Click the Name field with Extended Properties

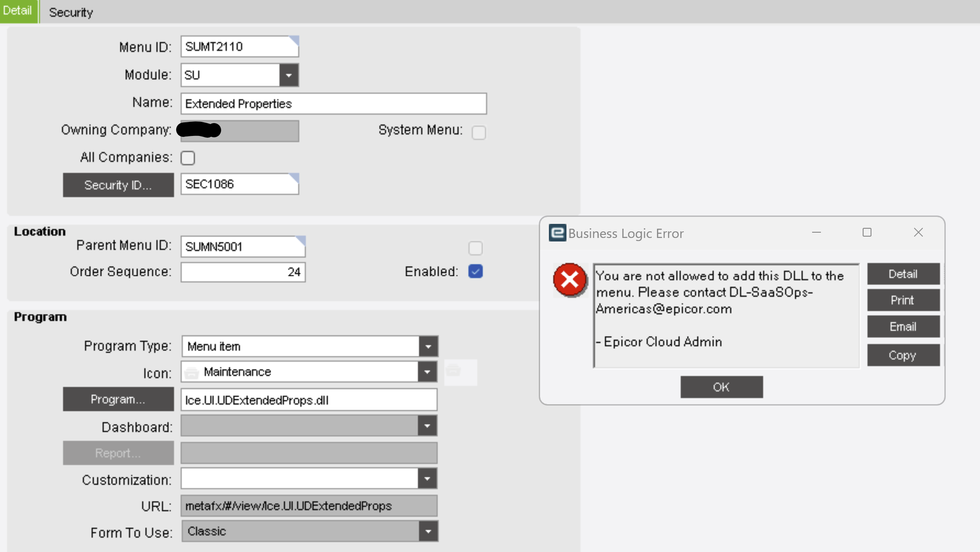[333, 104]
